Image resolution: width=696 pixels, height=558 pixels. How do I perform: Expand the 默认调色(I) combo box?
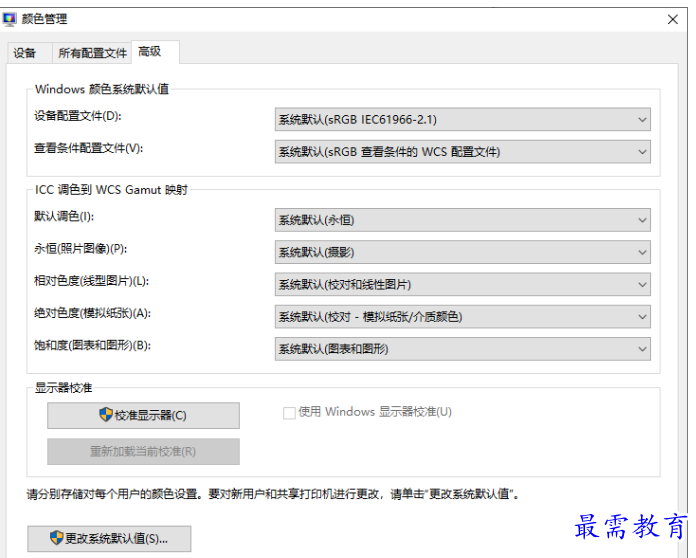[x=463, y=220]
